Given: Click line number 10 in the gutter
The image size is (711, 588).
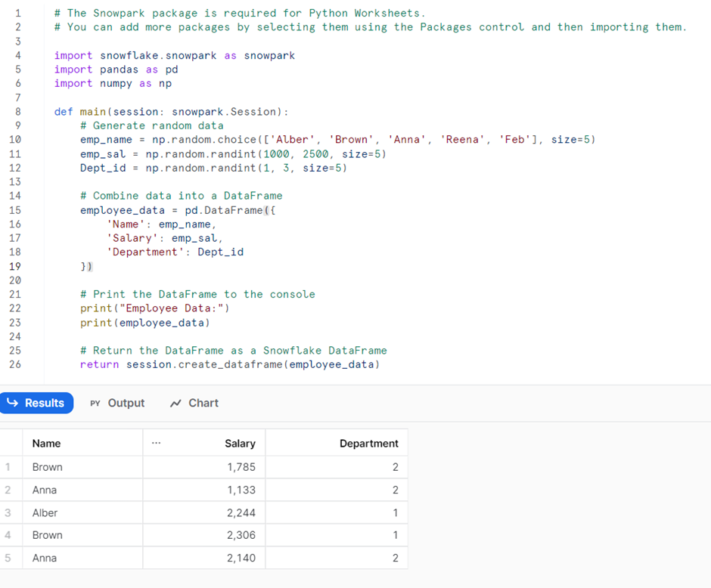Looking at the screenshot, I should tap(15, 140).
